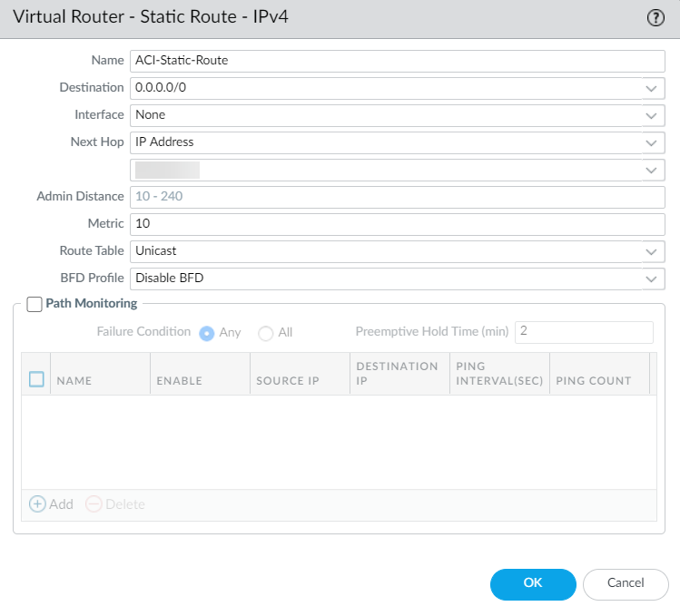Screen dimensions: 680x616
Task: Expand the BFD Profile dropdown arrow
Action: click(x=651, y=279)
